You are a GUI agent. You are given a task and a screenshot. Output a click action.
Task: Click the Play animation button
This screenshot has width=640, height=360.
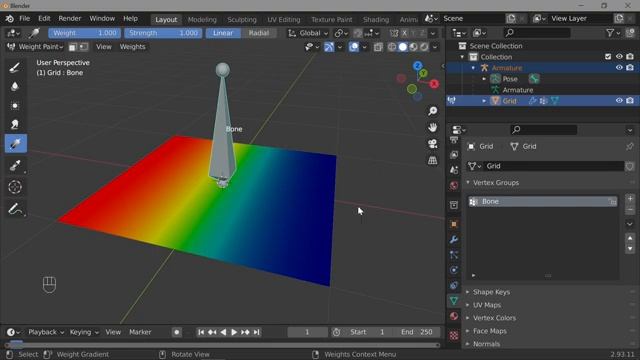tap(234, 332)
